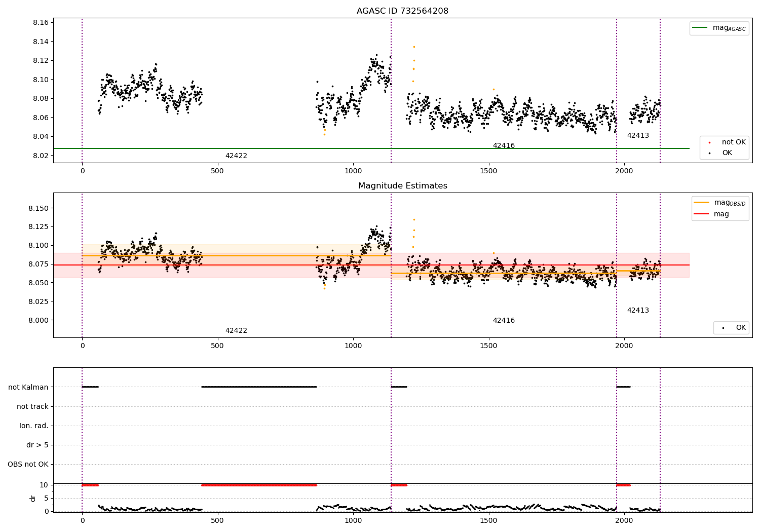Click the 8.100 y-axis tick label
Image resolution: width=760 pixels, height=532 pixels.
(39, 245)
